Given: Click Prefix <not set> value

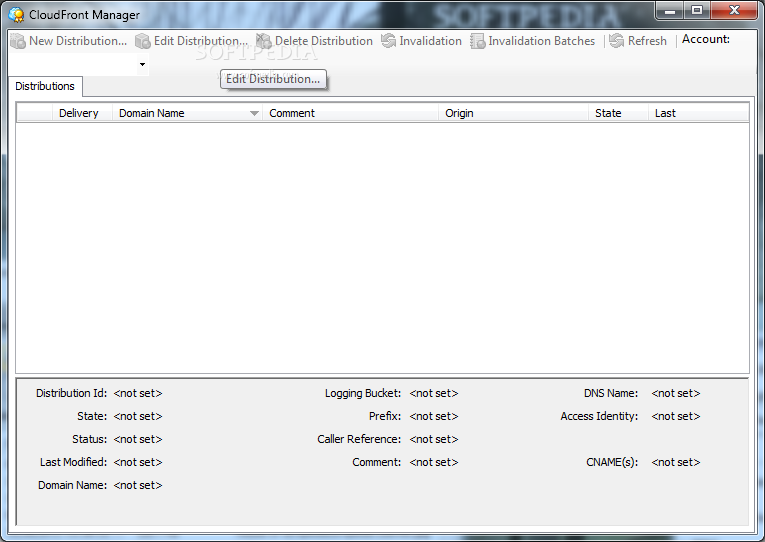Looking at the screenshot, I should point(434,416).
